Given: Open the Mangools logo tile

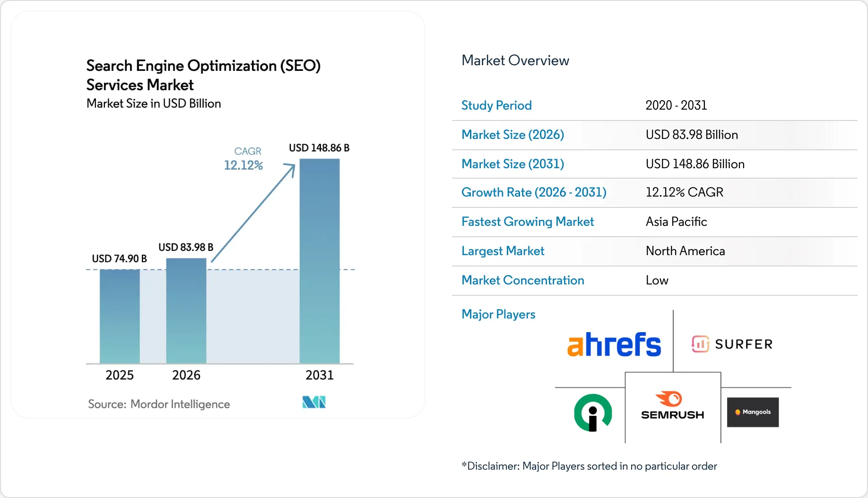Looking at the screenshot, I should 752,412.
